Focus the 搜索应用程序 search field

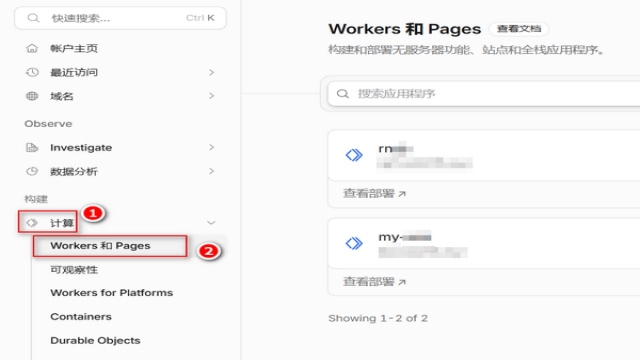point(484,94)
